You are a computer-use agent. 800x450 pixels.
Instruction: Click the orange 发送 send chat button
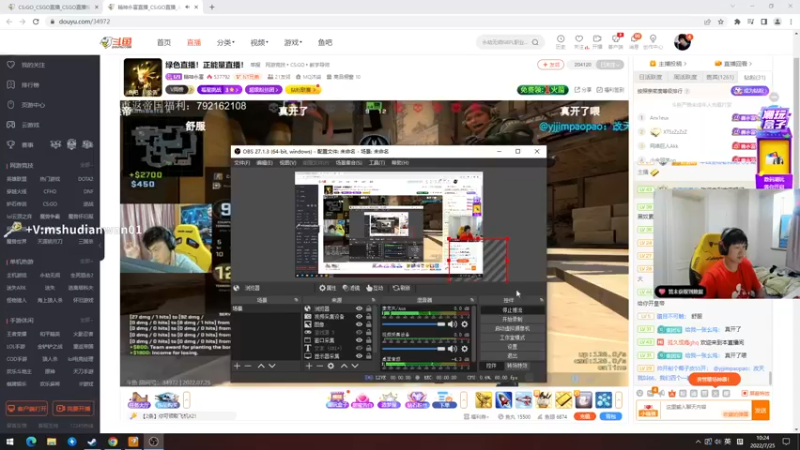[760, 410]
